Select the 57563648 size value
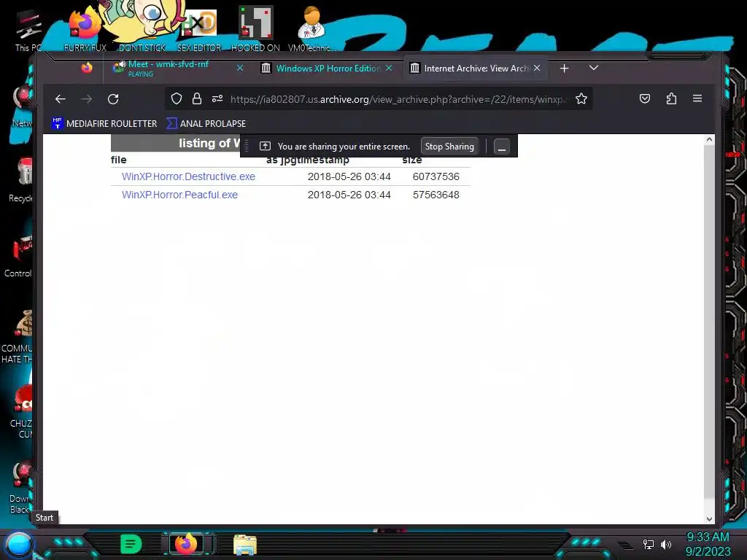Viewport: 747px width, 560px height. [x=436, y=195]
